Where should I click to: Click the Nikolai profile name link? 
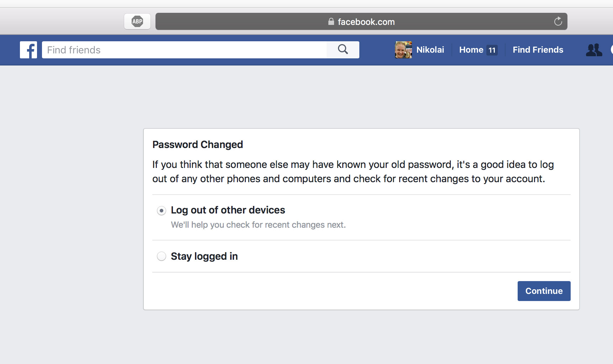point(430,50)
